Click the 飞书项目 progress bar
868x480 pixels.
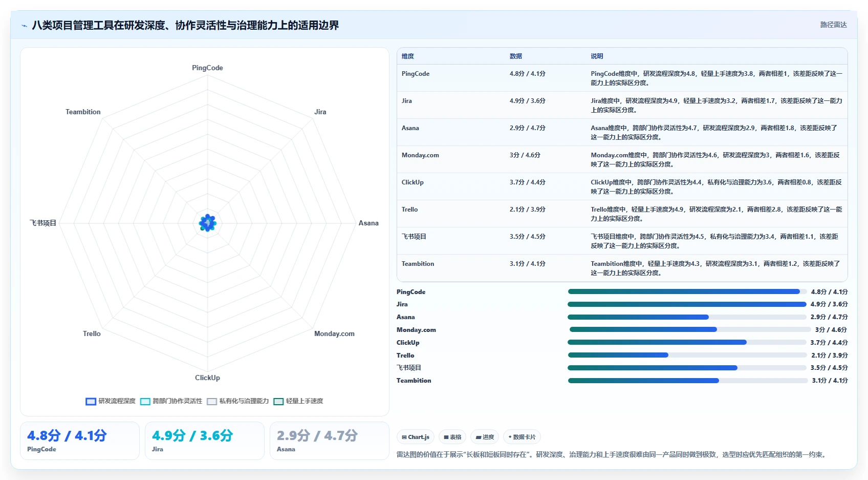(687, 368)
